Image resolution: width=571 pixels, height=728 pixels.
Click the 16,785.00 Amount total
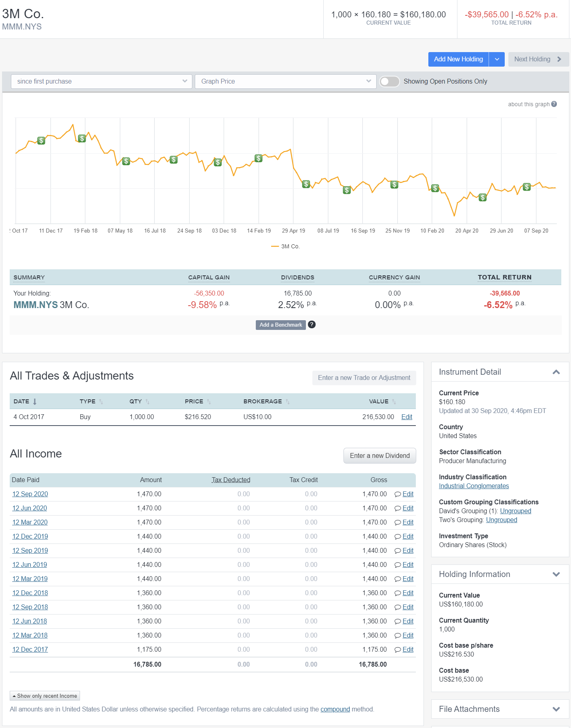click(147, 665)
